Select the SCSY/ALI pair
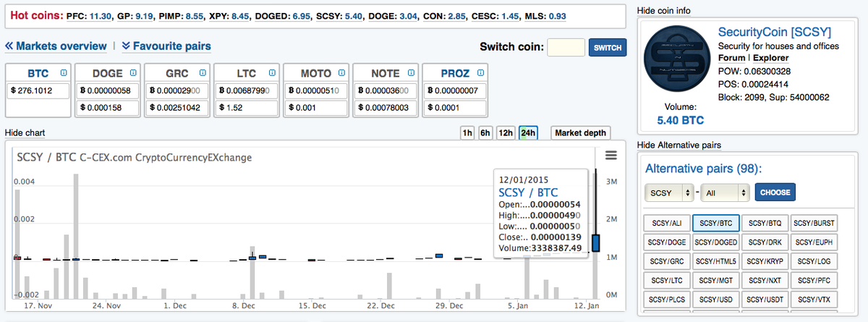The height and width of the screenshot is (322, 868). [665, 223]
